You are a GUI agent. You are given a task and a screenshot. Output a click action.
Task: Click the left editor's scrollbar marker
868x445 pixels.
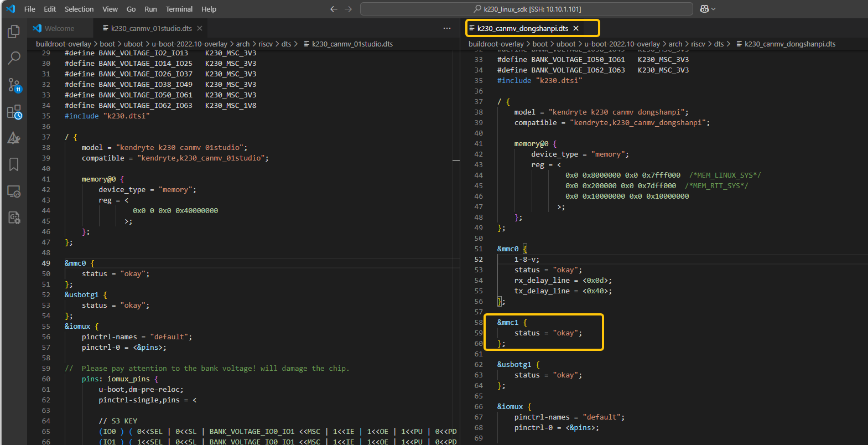456,161
